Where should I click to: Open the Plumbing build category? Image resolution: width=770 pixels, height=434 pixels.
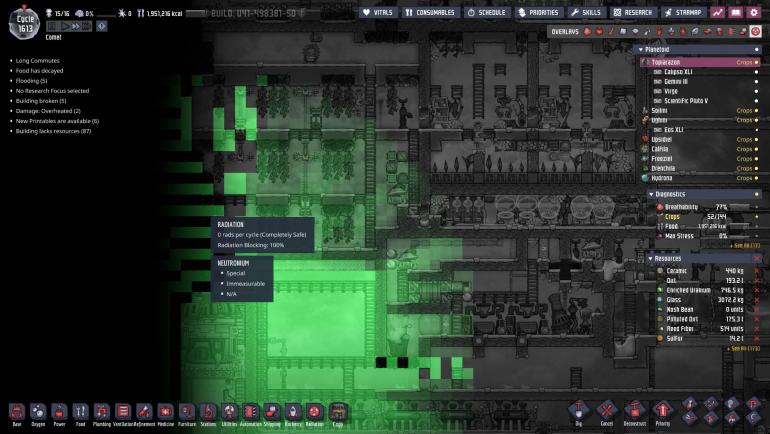[x=102, y=415]
